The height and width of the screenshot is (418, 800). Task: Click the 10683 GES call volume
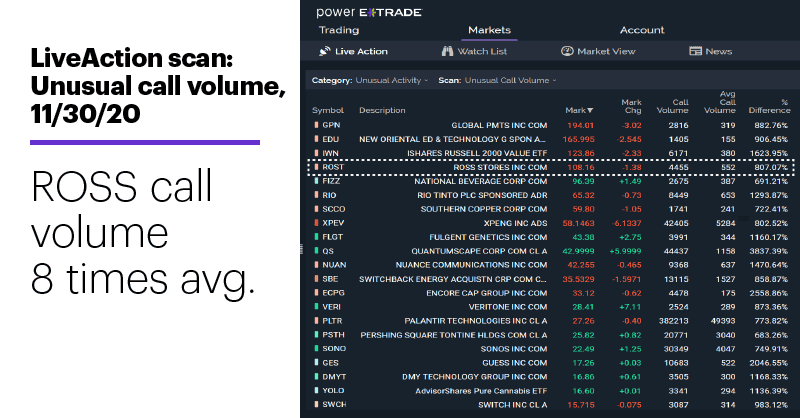676,363
